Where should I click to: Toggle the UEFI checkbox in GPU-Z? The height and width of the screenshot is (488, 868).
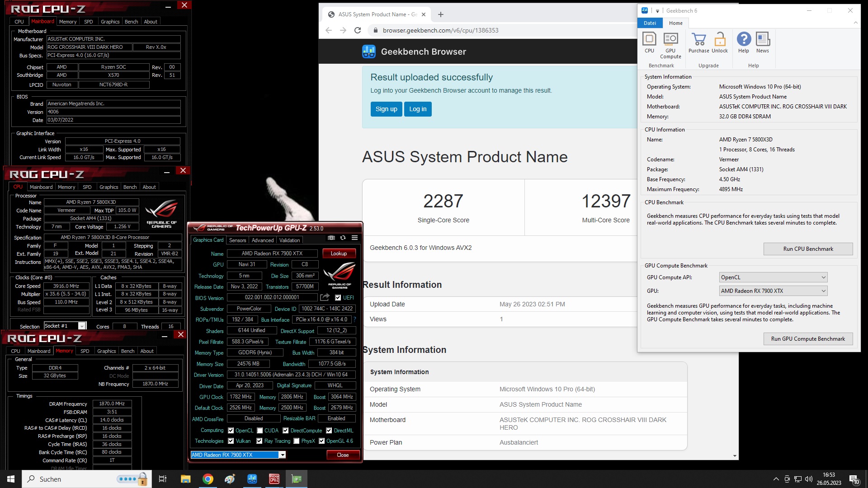pyautogui.click(x=338, y=297)
